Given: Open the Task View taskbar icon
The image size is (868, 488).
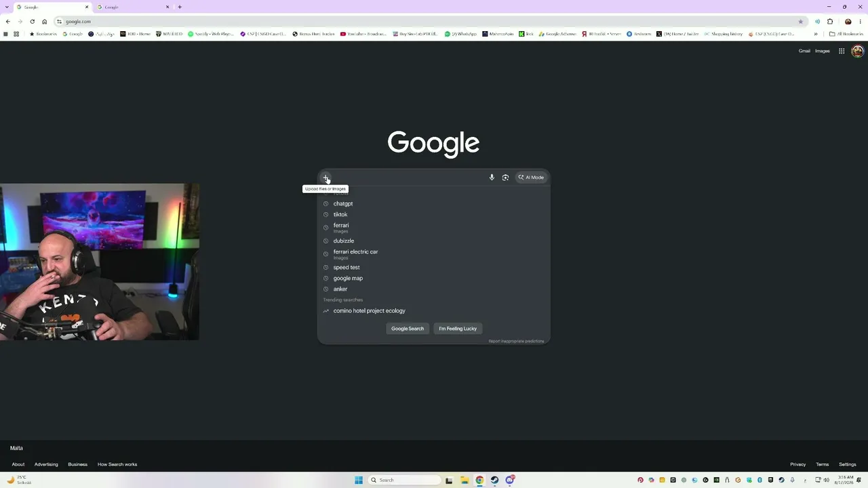Looking at the screenshot, I should coord(449,480).
